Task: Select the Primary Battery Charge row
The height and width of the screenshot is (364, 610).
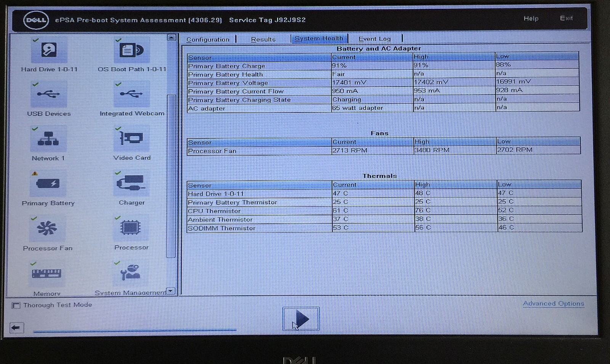Action: pyautogui.click(x=383, y=66)
